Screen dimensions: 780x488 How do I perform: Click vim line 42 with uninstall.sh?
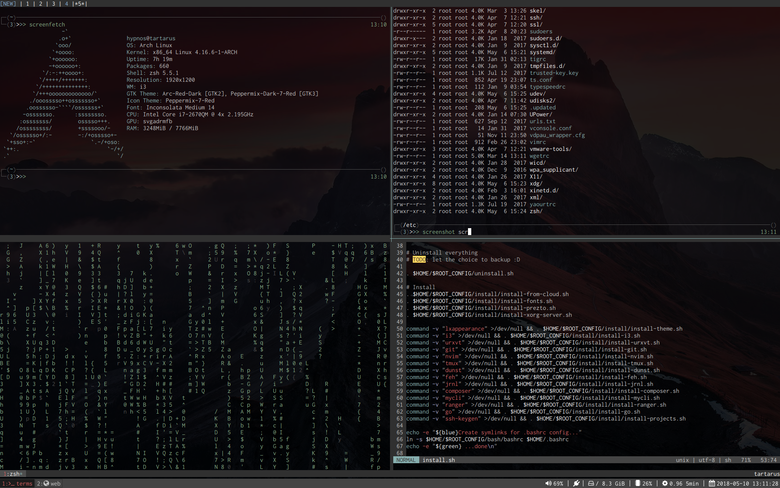tap(460, 274)
